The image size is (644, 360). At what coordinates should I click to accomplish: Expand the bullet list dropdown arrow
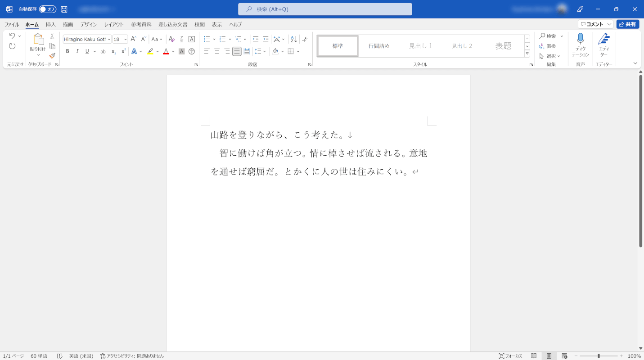(214, 39)
